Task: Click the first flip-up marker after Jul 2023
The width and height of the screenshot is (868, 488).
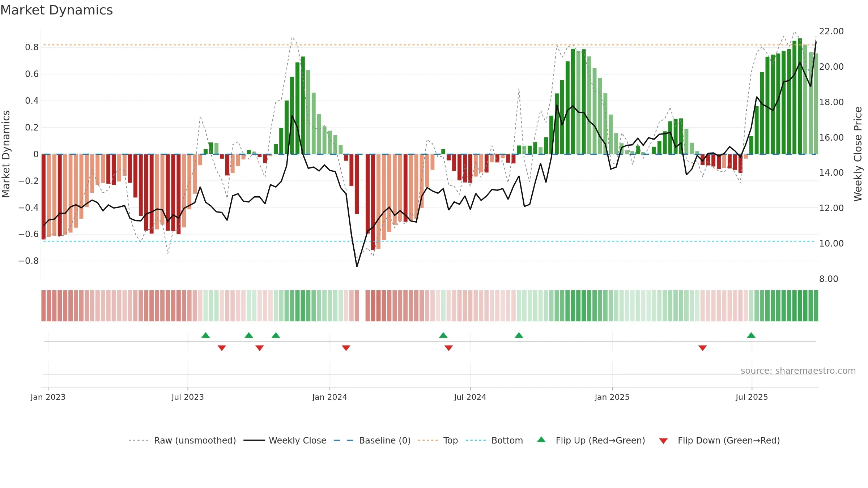Action: [x=205, y=335]
